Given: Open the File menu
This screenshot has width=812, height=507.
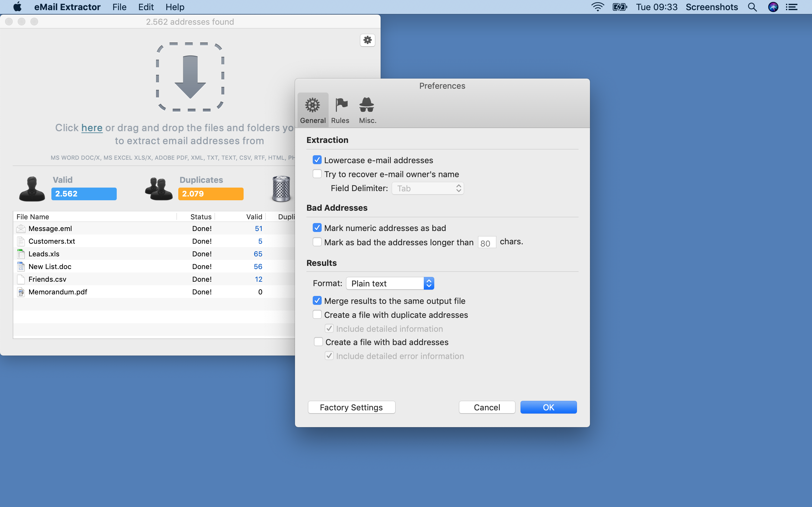Looking at the screenshot, I should (119, 7).
